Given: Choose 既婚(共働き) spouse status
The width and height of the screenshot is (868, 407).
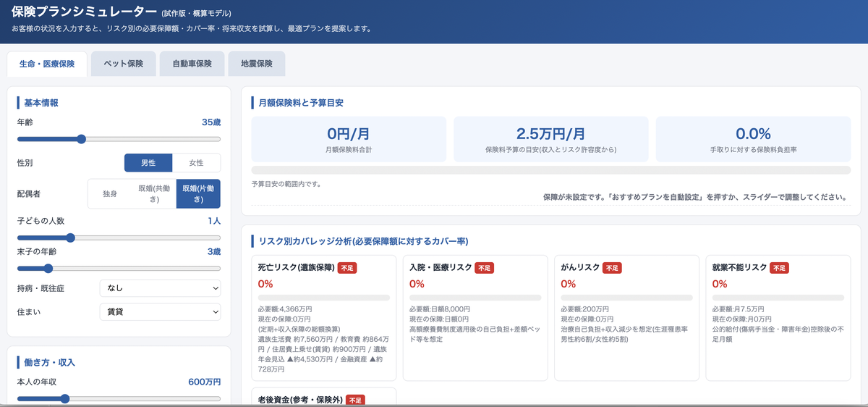Looking at the screenshot, I should pos(154,194).
